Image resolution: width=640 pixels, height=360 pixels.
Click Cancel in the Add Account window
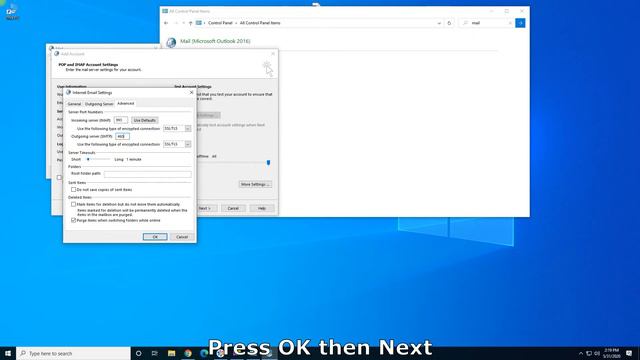[x=233, y=209]
